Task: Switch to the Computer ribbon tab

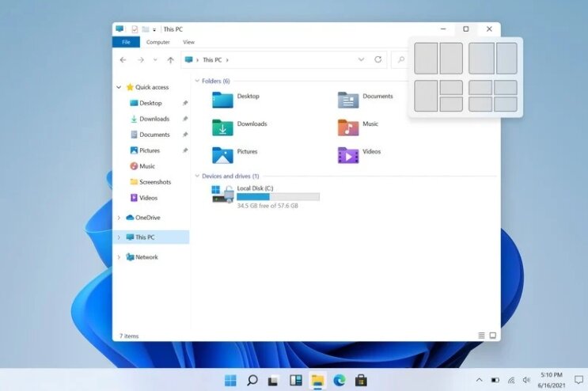Action: pos(157,42)
